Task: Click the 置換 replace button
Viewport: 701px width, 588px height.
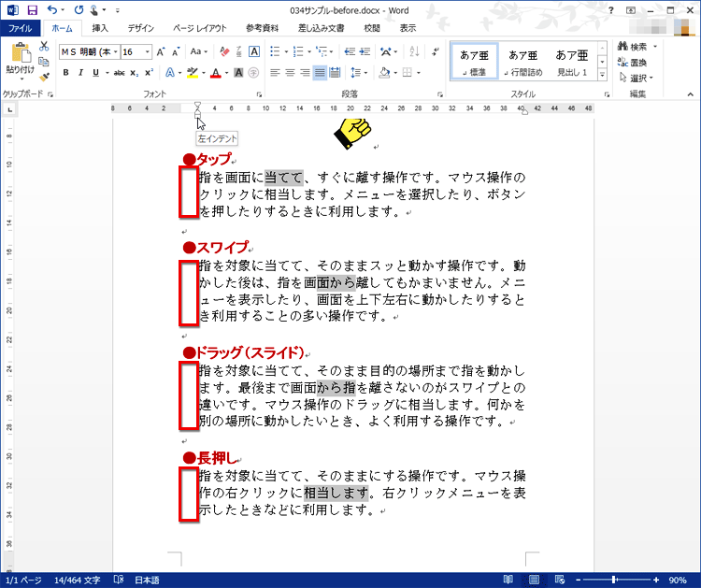Action: 632,62
